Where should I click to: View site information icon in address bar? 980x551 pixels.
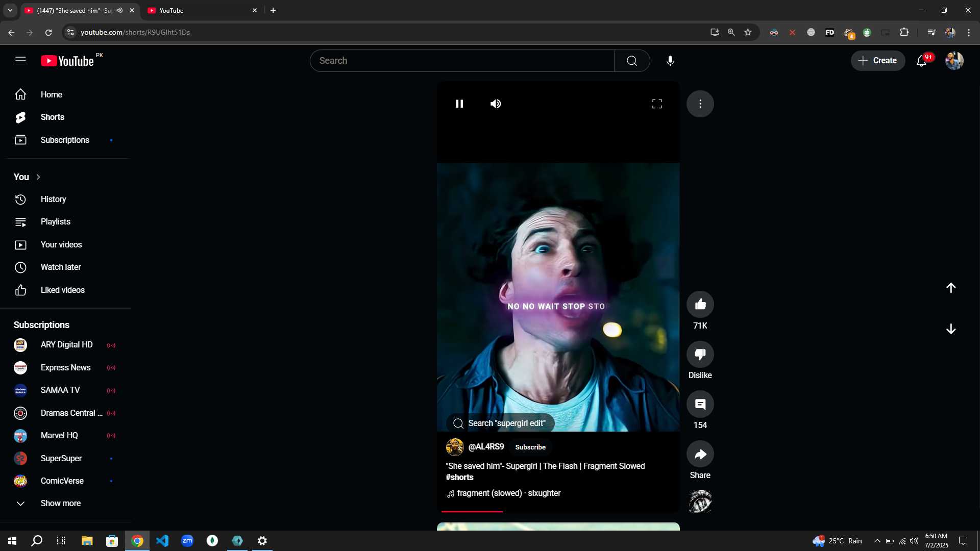coord(70,32)
